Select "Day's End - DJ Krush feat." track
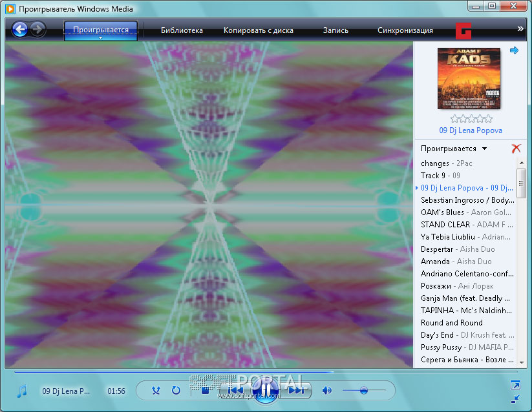This screenshot has width=532, height=412. 467,335
